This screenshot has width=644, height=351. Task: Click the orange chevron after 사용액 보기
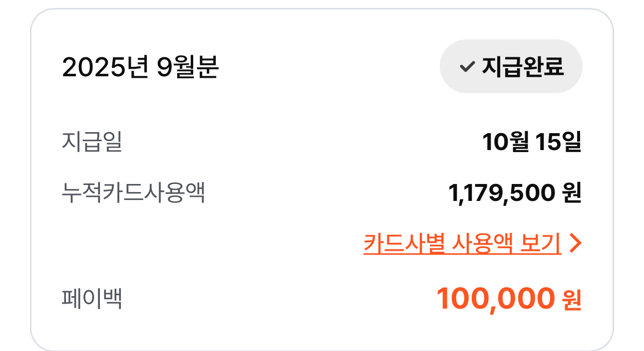[x=576, y=243]
